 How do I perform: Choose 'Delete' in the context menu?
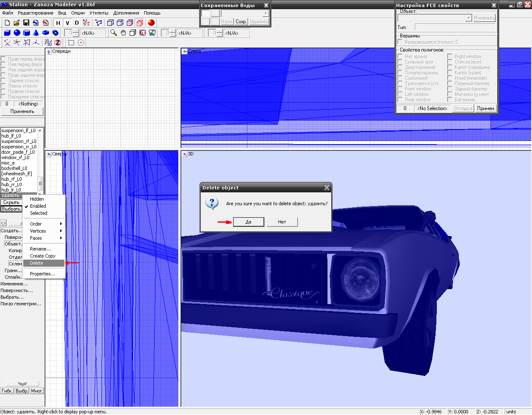coord(37,263)
